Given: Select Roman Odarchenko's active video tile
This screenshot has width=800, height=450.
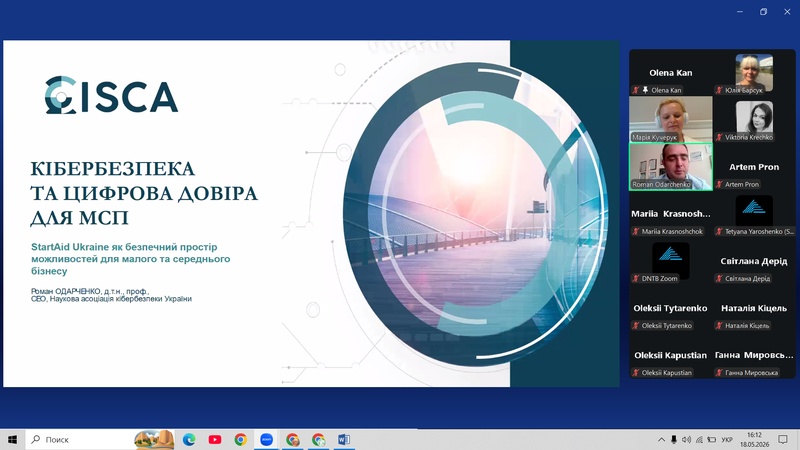Looking at the screenshot, I should pos(671,167).
